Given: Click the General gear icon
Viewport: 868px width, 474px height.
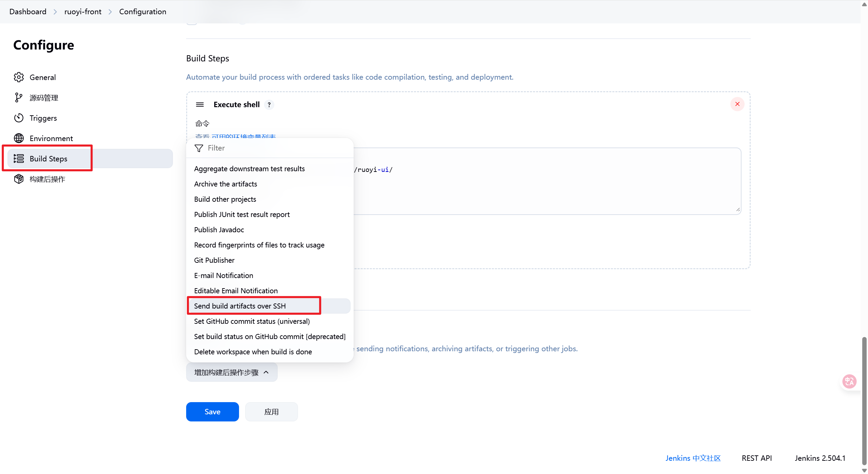Looking at the screenshot, I should pos(19,77).
